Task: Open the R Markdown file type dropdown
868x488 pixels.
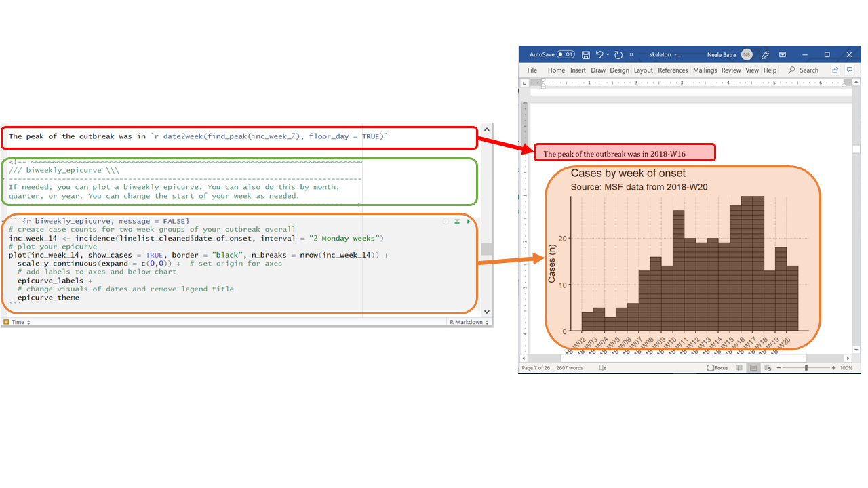Action: coord(469,322)
